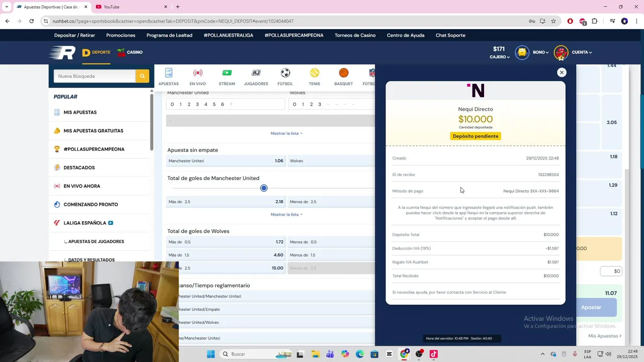This screenshot has width=644, height=362.
Task: Open the Chrome three-dot menu
Action: [636, 21]
